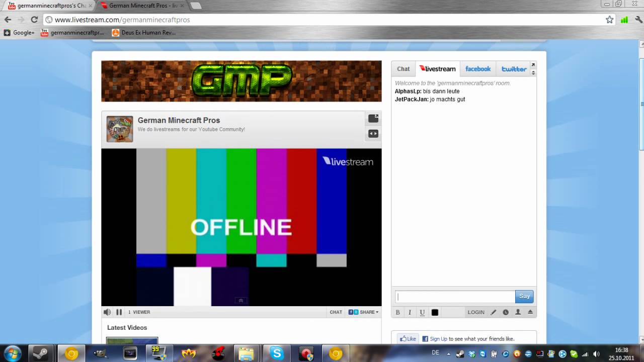Click the Dropbox tray icon

pos(471,354)
